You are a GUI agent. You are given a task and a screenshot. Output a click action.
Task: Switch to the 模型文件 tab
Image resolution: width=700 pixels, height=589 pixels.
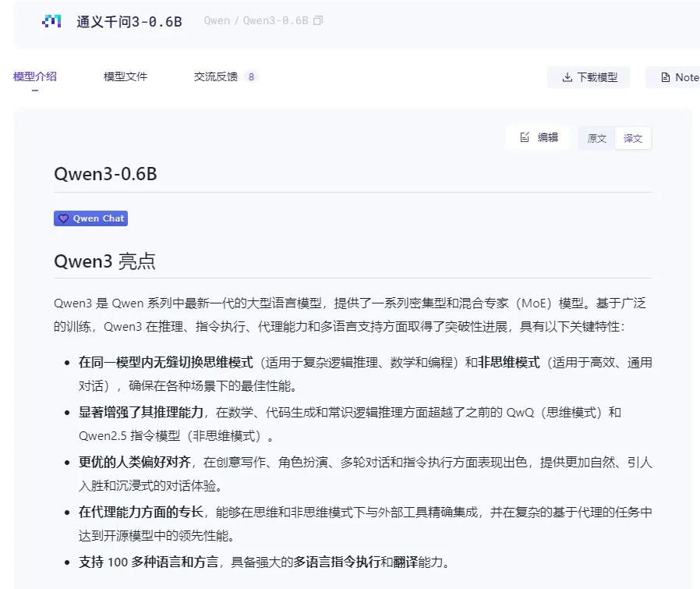[x=125, y=76]
